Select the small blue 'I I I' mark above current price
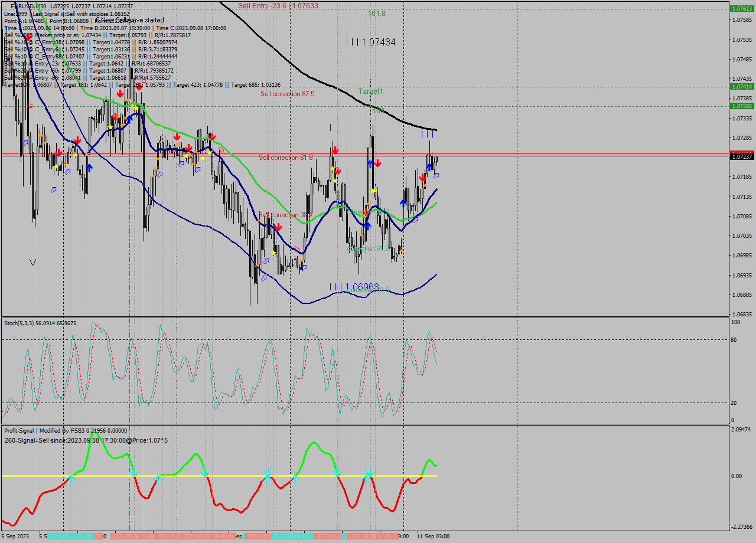 click(x=428, y=135)
